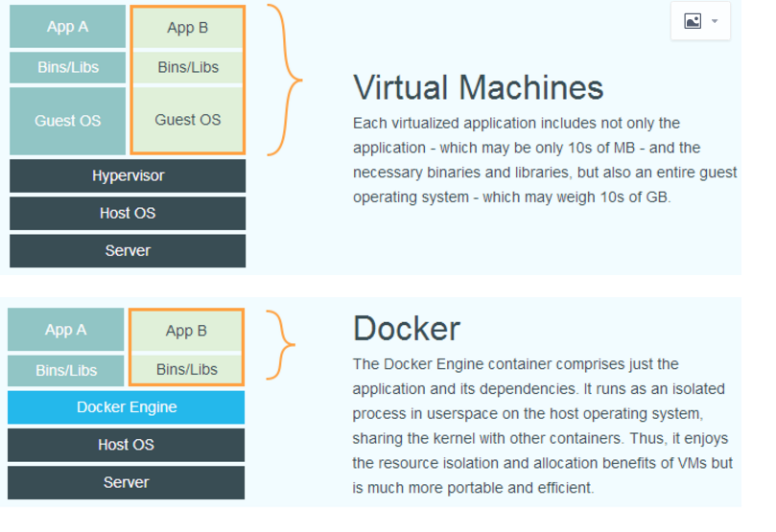Image resolution: width=776 pixels, height=532 pixels.
Task: Click the 'Docker Engine' blue block
Action: point(127,407)
